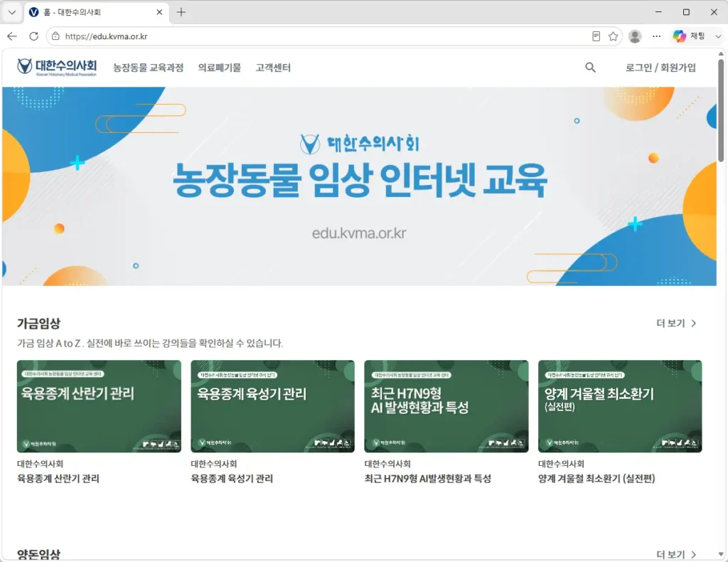Open the 육용종계 육성기 관리 course thumbnail

272,406
